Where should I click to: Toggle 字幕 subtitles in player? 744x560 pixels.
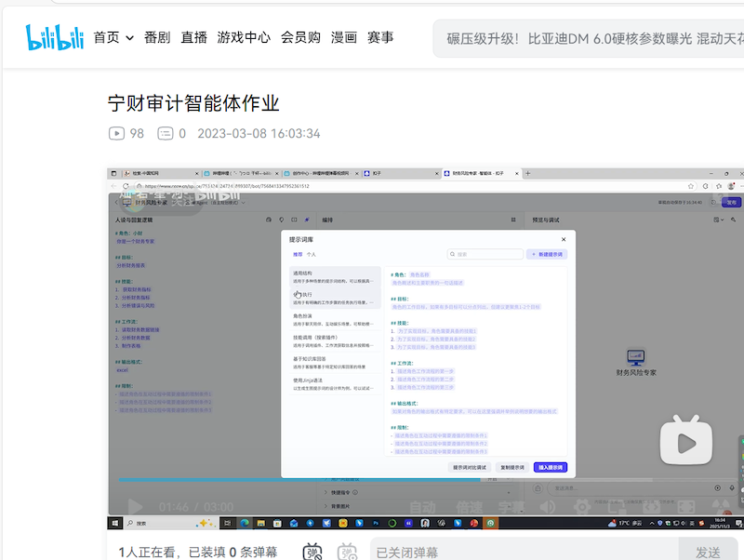click(x=511, y=507)
